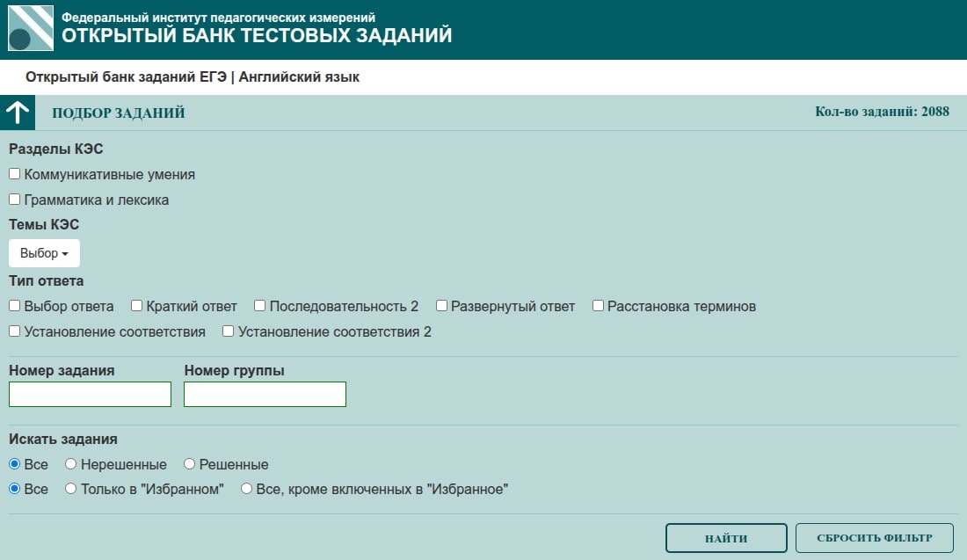Select the Последовательность 2 checkbox
Viewport: 967px width, 560px height.
point(260,306)
